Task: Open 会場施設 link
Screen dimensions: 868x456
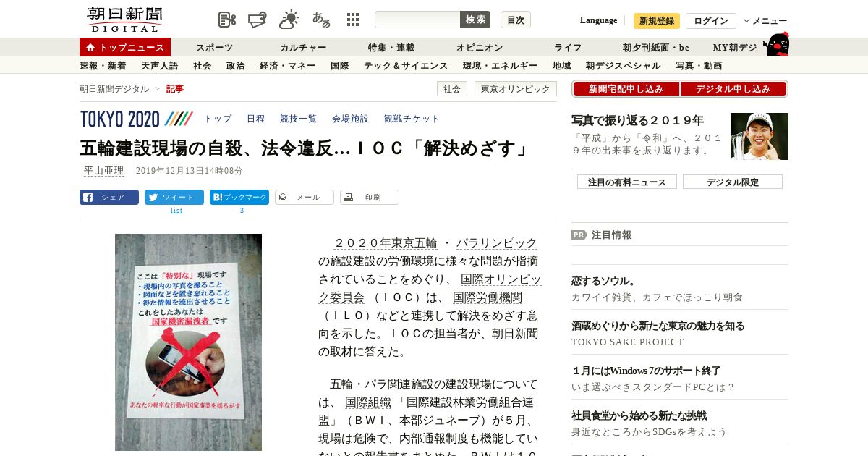Action: (x=350, y=119)
